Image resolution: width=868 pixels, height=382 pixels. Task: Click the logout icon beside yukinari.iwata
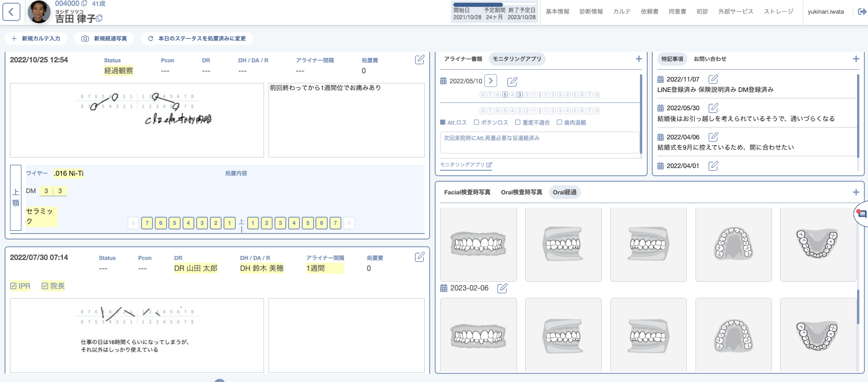862,12
